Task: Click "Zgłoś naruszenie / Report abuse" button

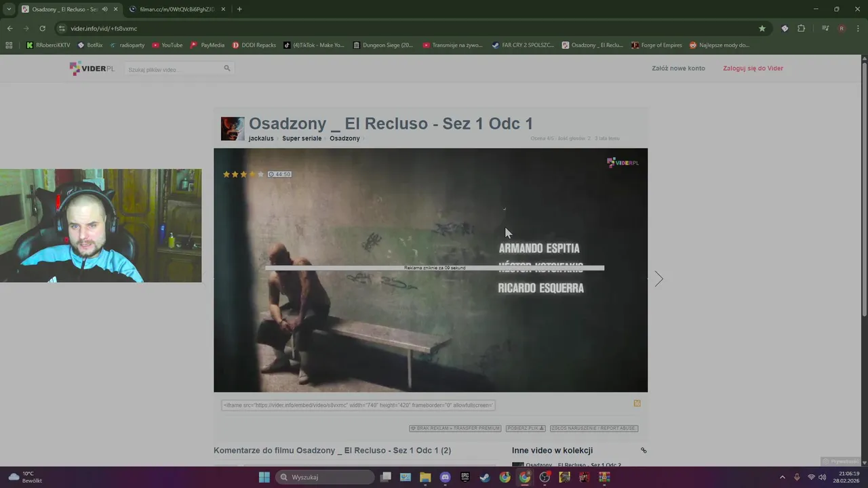Action: tap(594, 428)
